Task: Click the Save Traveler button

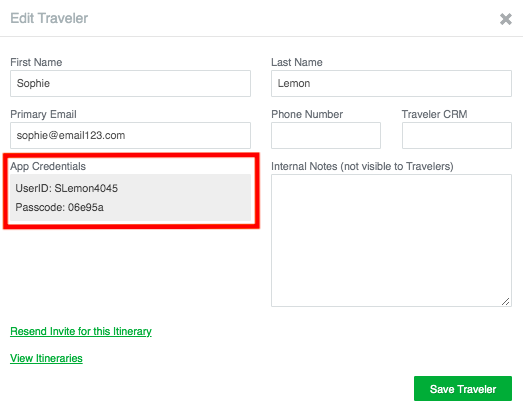Action: pyautogui.click(x=463, y=389)
